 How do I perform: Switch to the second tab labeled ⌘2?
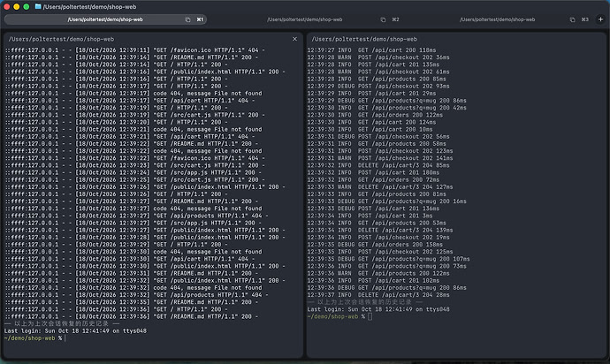305,19
